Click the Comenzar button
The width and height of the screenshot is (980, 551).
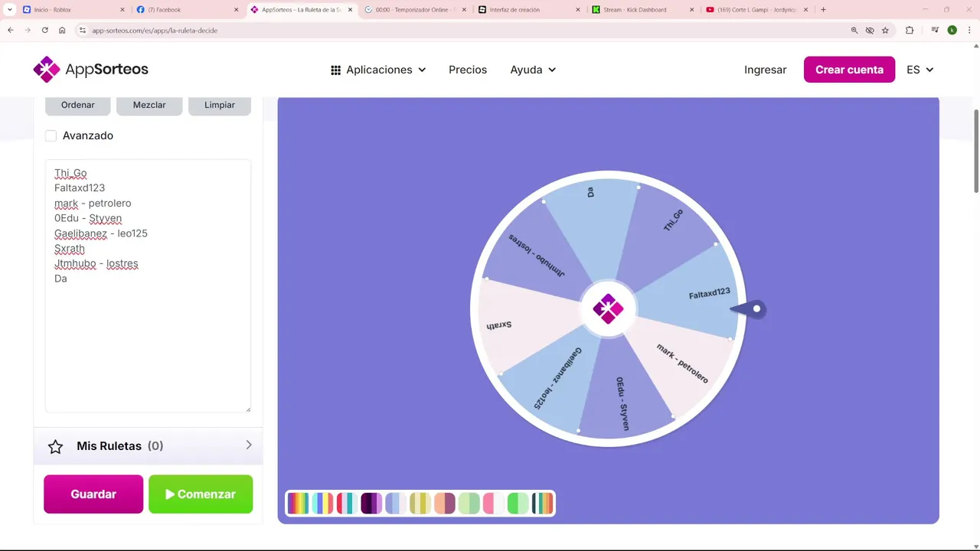pos(201,494)
